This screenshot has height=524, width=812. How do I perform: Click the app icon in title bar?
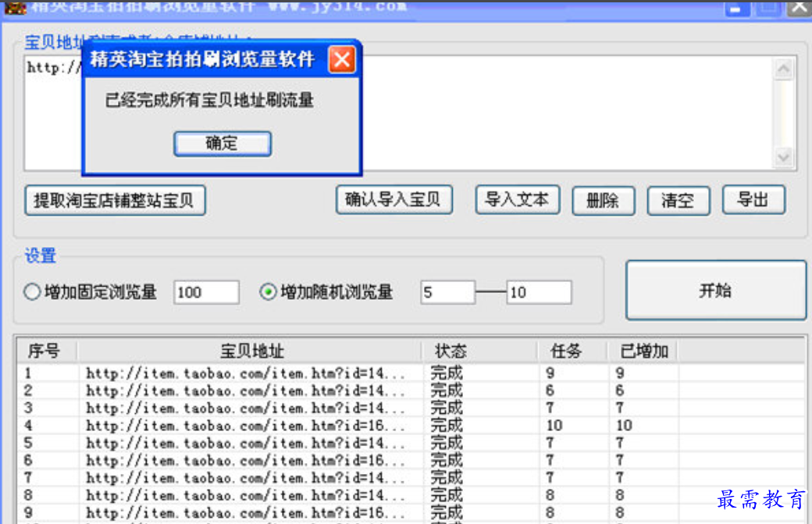click(x=15, y=7)
